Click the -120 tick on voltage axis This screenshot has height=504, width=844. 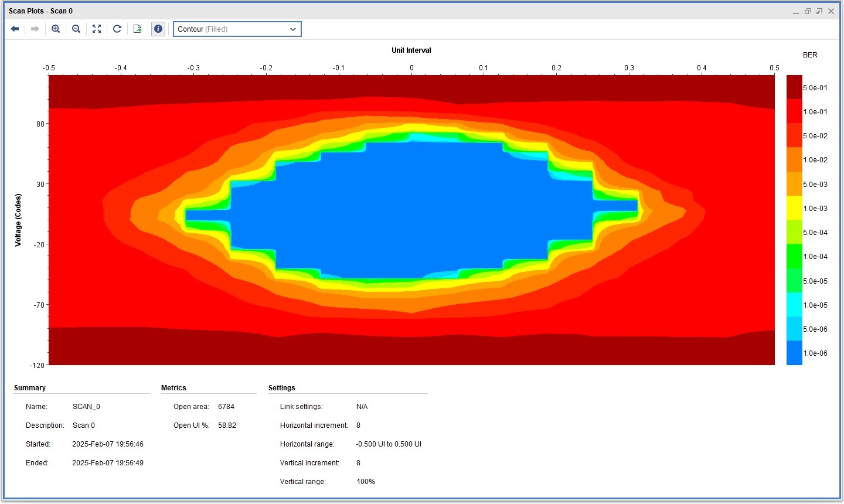(37, 365)
